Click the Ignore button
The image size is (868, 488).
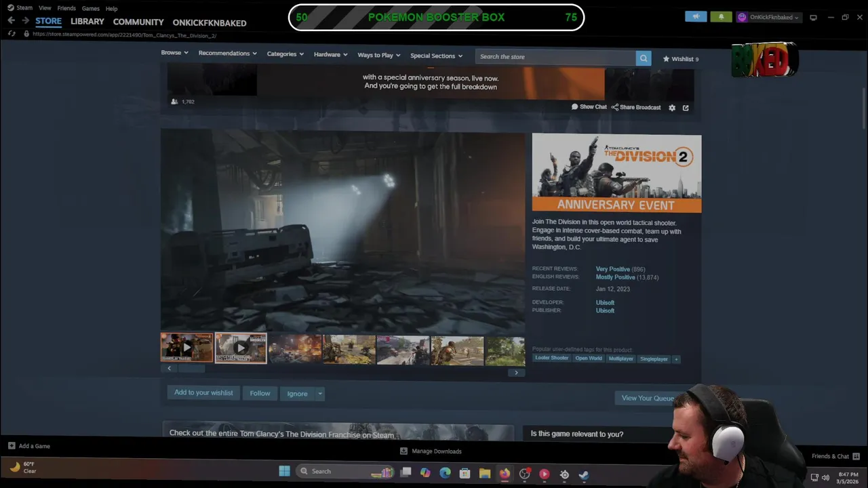[297, 394]
